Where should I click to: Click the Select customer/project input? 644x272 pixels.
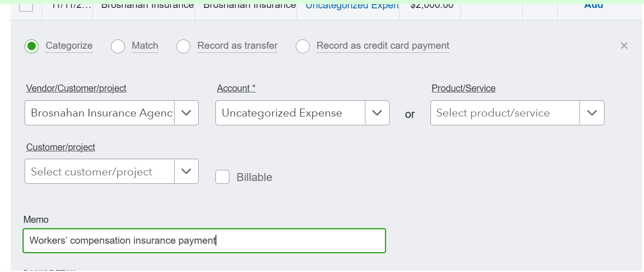point(100,171)
